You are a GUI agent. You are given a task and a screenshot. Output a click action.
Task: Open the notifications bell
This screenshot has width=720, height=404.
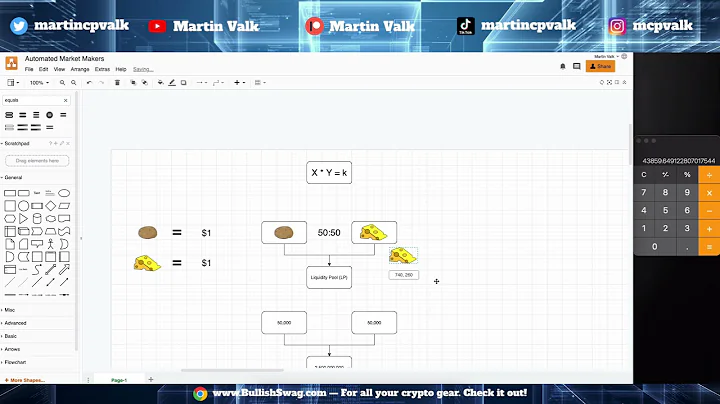pyautogui.click(x=563, y=67)
